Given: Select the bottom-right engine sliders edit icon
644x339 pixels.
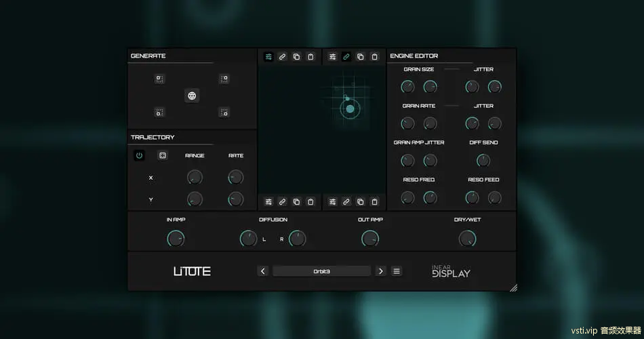Looking at the screenshot, I should pyautogui.click(x=332, y=202).
